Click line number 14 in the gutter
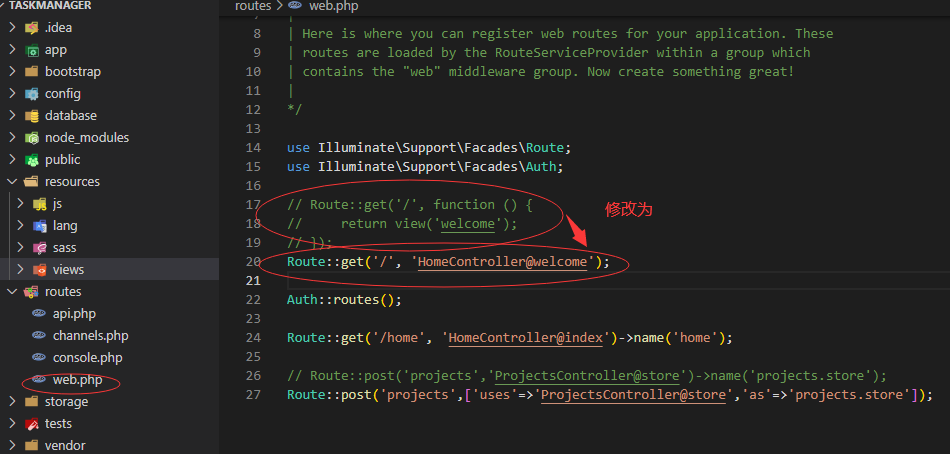Viewport: 950px width, 454px height. click(x=254, y=147)
